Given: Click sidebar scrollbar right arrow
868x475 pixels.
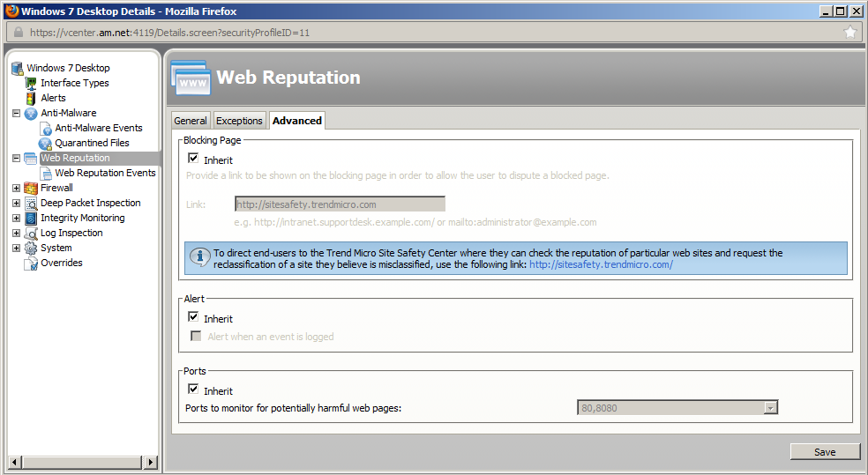Looking at the screenshot, I should tap(151, 462).
